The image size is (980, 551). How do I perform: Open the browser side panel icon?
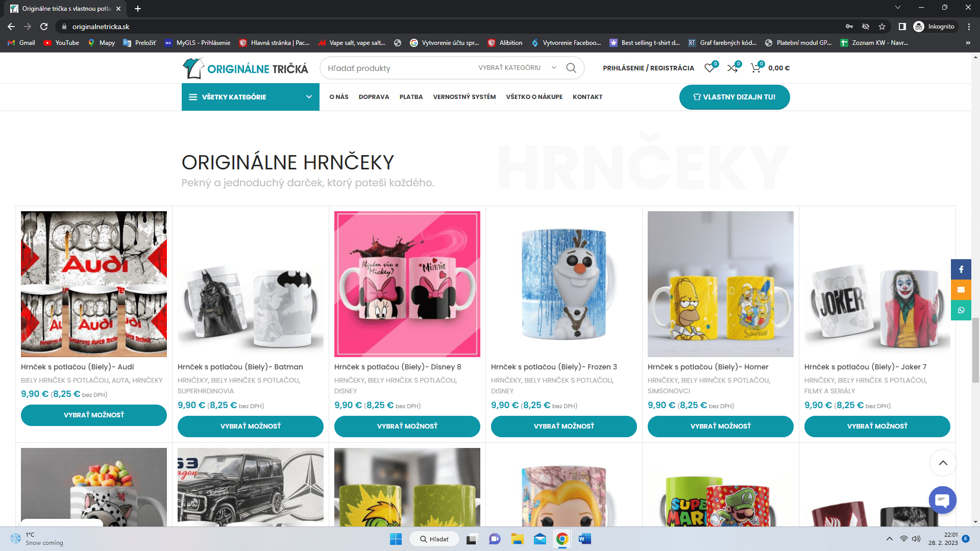(x=902, y=27)
